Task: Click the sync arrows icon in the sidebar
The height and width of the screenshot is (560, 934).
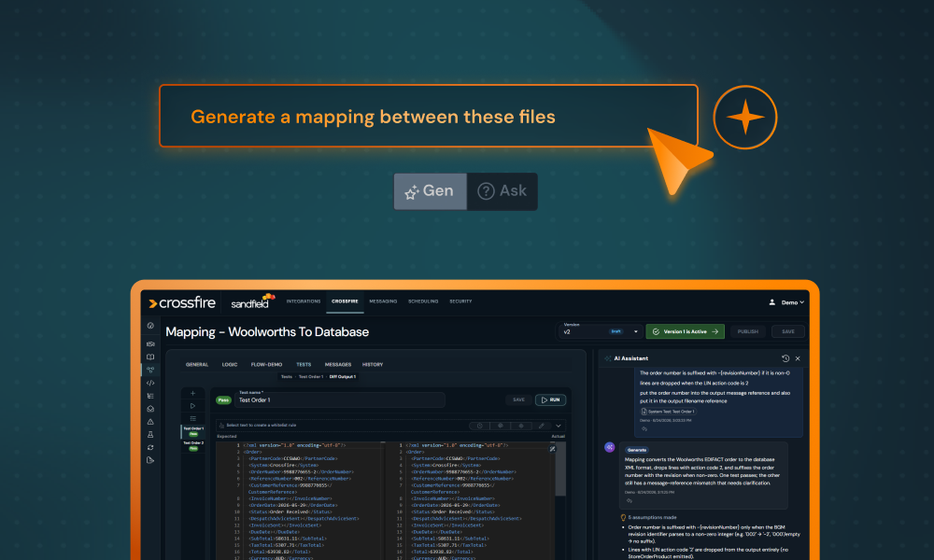Action: (x=150, y=447)
